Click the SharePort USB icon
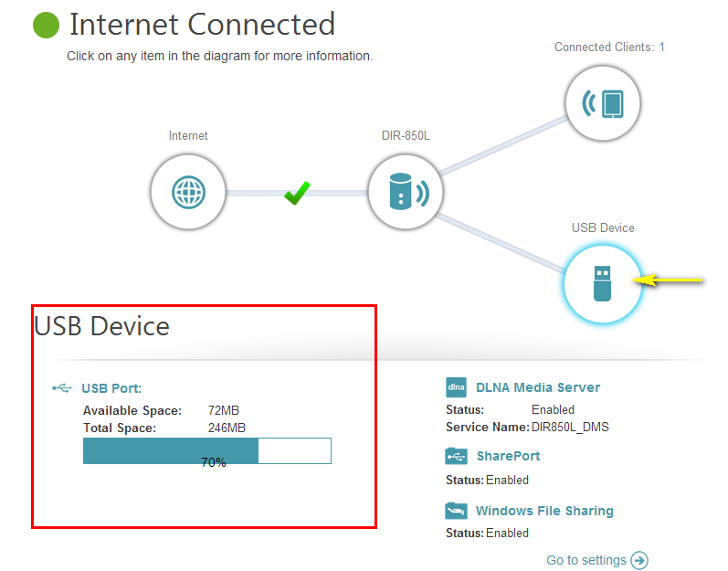Image resolution: width=728 pixels, height=571 pixels. tap(456, 456)
